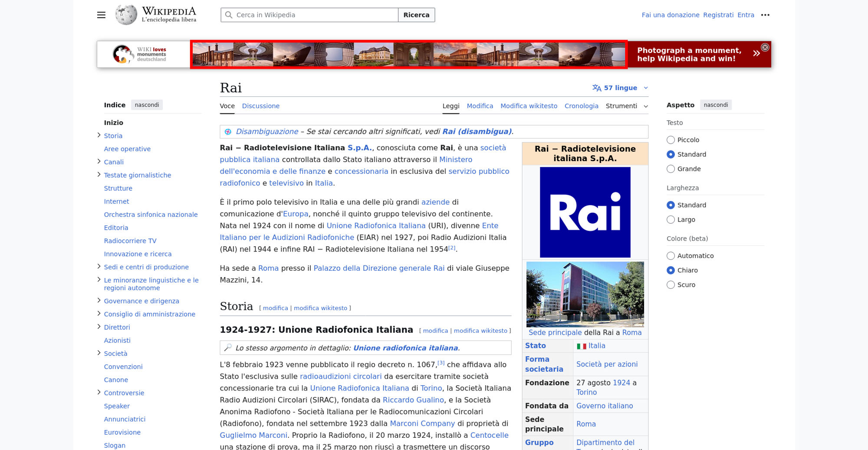Select Piccolo text size
The width and height of the screenshot is (868, 450).
click(x=671, y=140)
